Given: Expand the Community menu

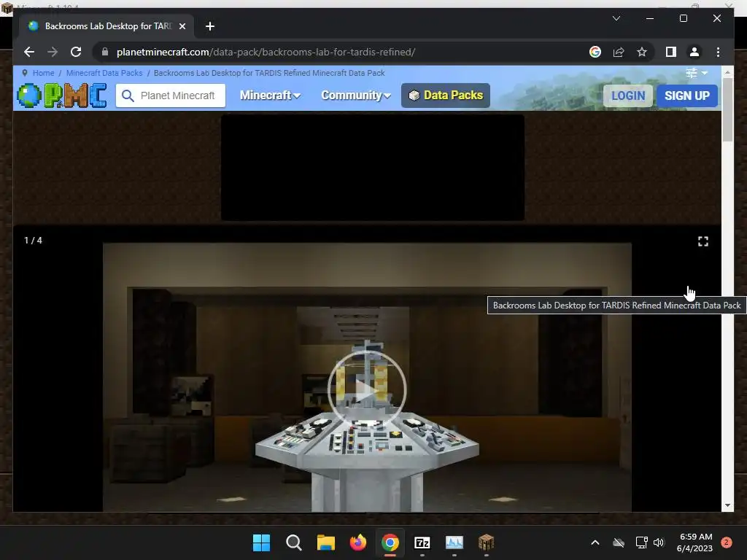Looking at the screenshot, I should click(356, 96).
